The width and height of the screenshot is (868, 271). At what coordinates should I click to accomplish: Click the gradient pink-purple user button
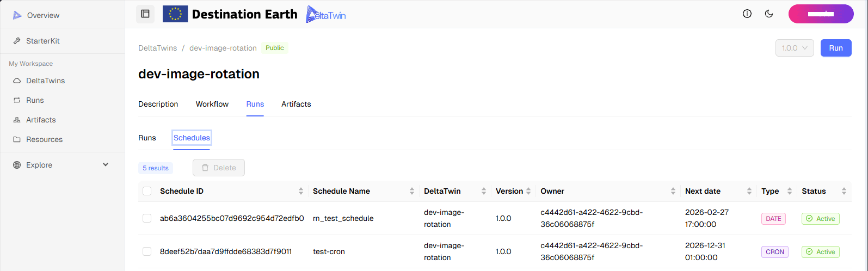821,14
